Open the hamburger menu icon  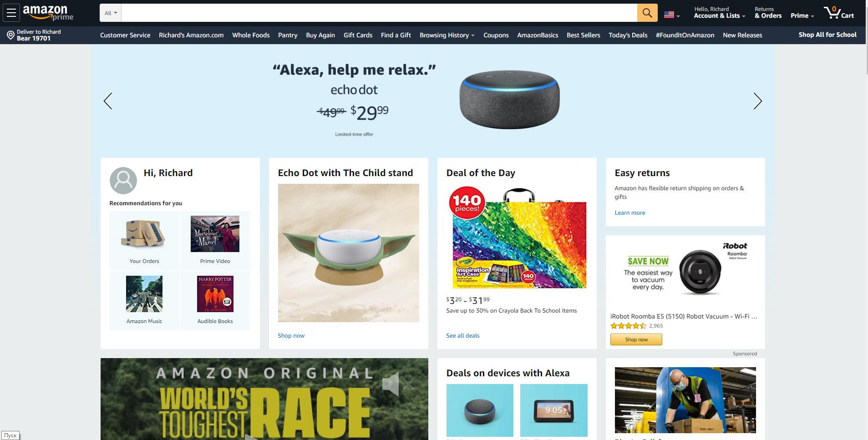[11, 13]
